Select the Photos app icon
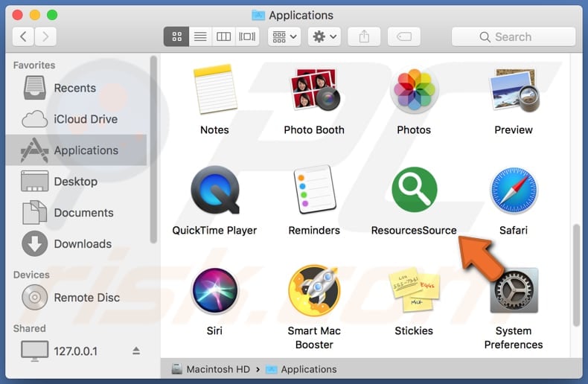588x384 pixels. click(414, 89)
